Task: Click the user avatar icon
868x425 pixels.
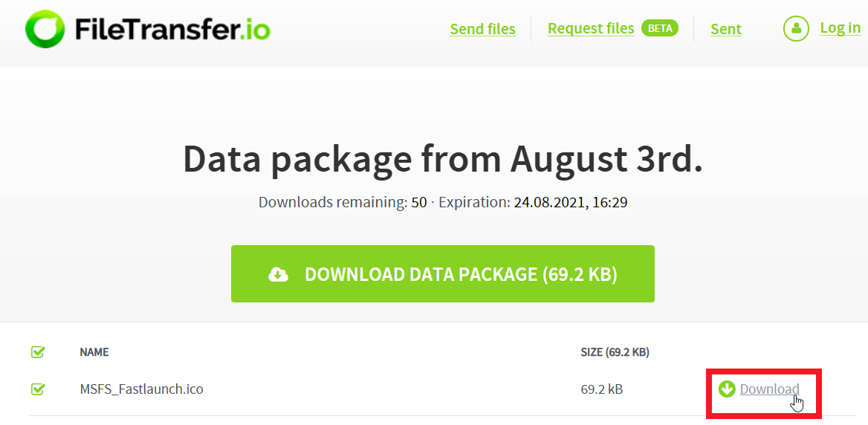Action: coord(796,29)
